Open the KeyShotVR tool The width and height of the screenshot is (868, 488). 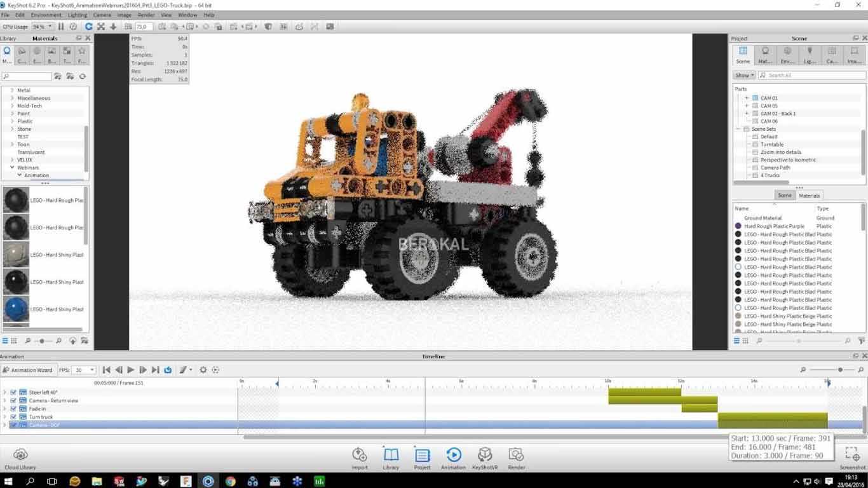click(485, 456)
